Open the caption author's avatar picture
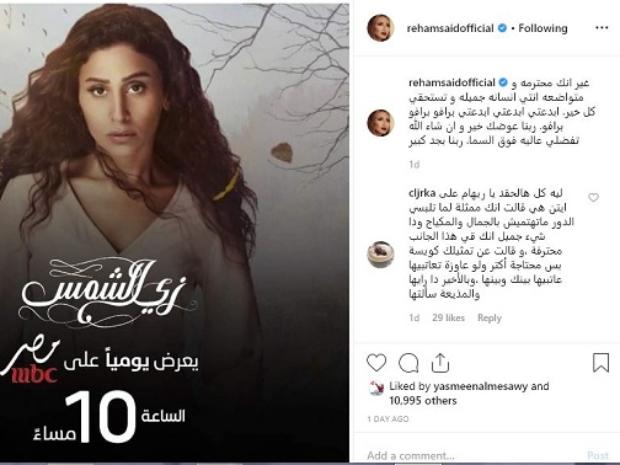This screenshot has height=465, width=620. click(380, 123)
